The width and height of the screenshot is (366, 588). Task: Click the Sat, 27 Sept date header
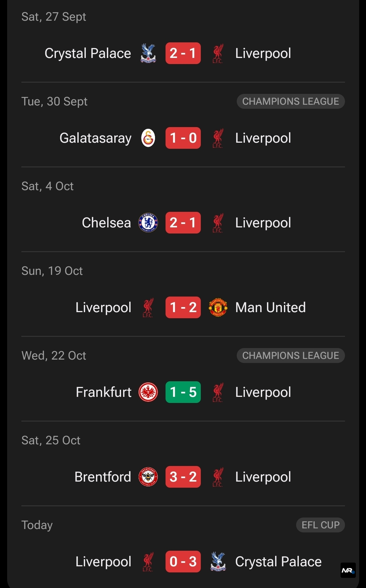[54, 17]
